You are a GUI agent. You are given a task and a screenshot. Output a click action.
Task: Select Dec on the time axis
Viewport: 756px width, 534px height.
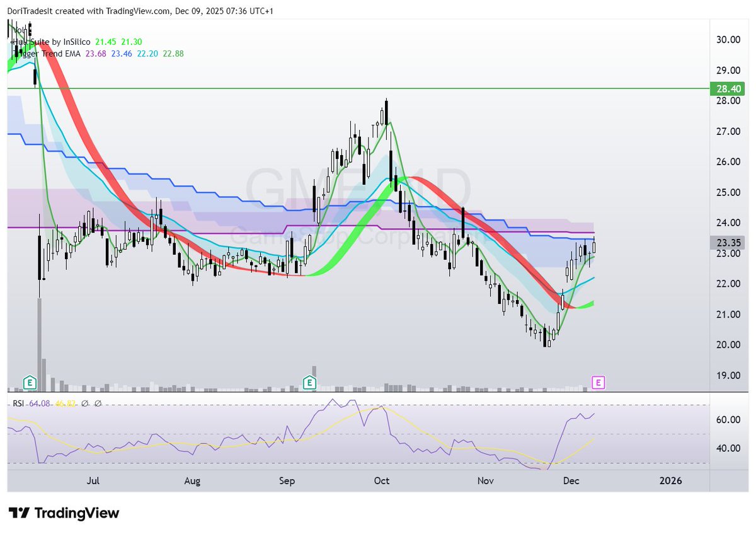pos(571,480)
